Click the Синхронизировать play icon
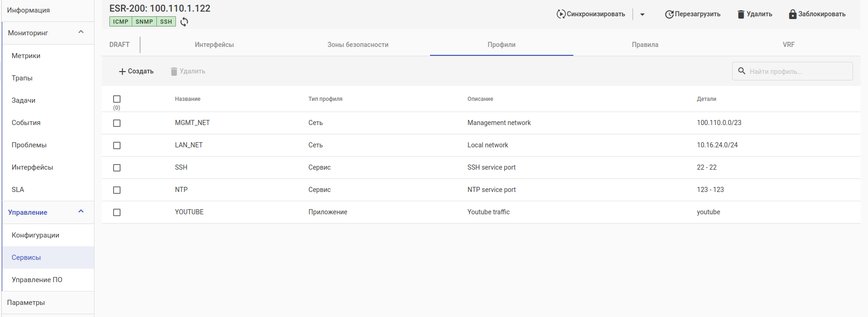The height and width of the screenshot is (317, 868). point(561,14)
